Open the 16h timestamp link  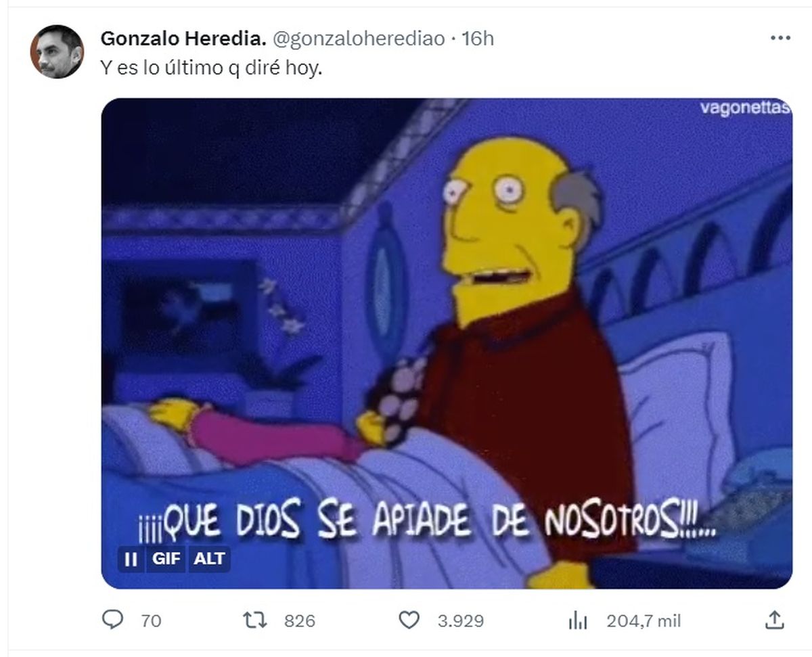pos(478,39)
